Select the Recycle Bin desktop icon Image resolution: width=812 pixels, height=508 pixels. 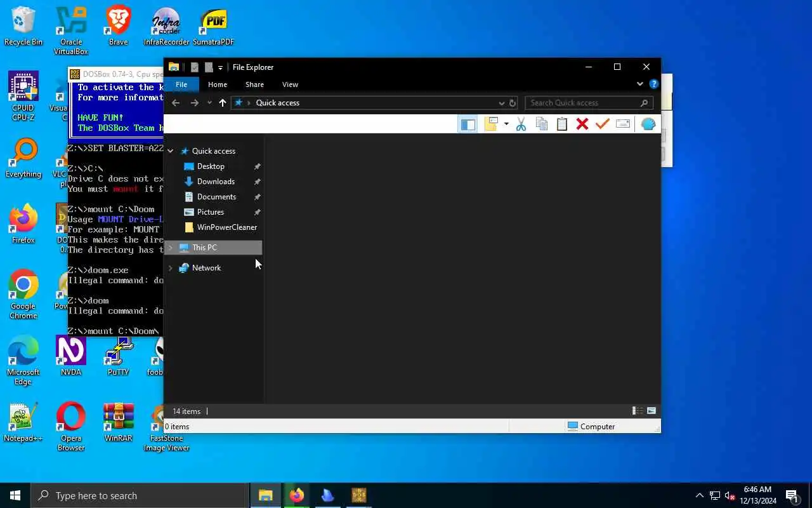pos(23,27)
